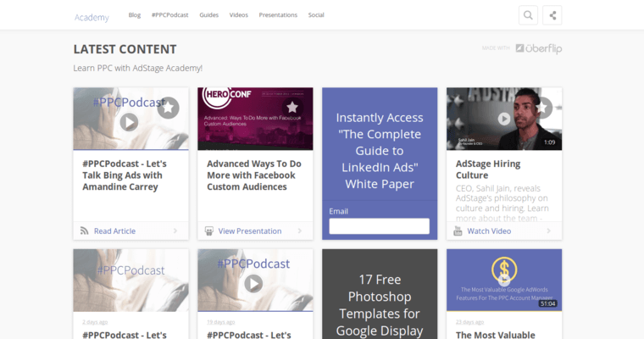Open the search icon in header

coord(528,15)
